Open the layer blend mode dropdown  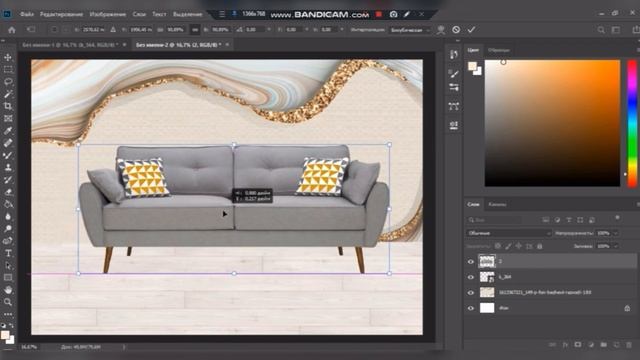[x=509, y=233]
